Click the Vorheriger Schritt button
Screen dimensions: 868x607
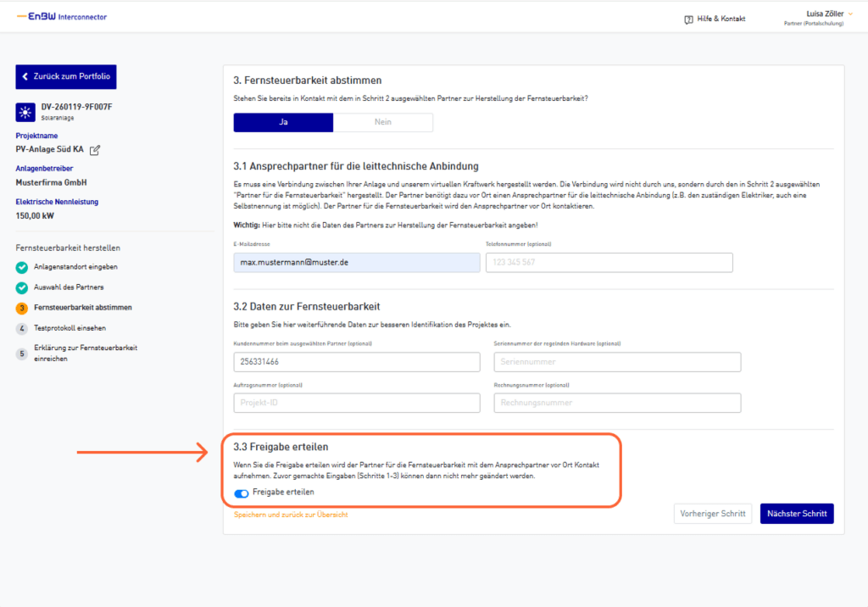coord(712,514)
